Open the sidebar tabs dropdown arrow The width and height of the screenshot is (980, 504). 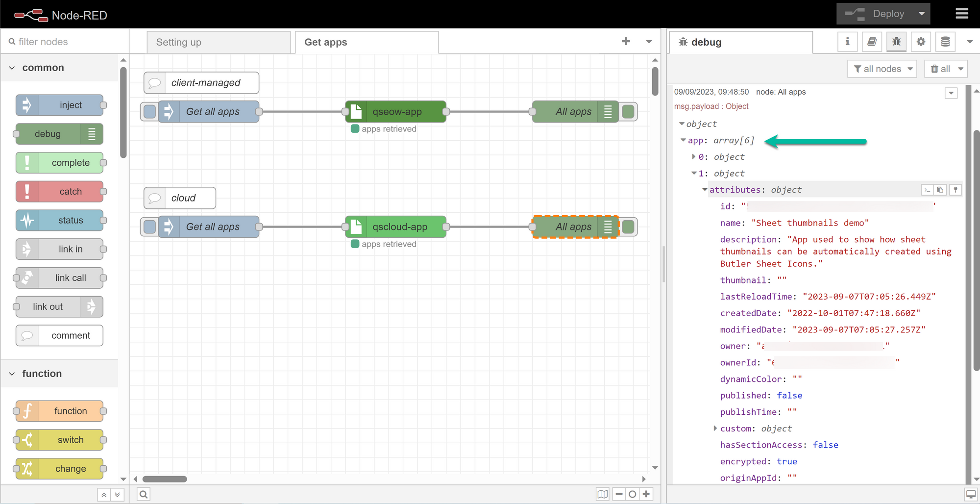(x=969, y=42)
